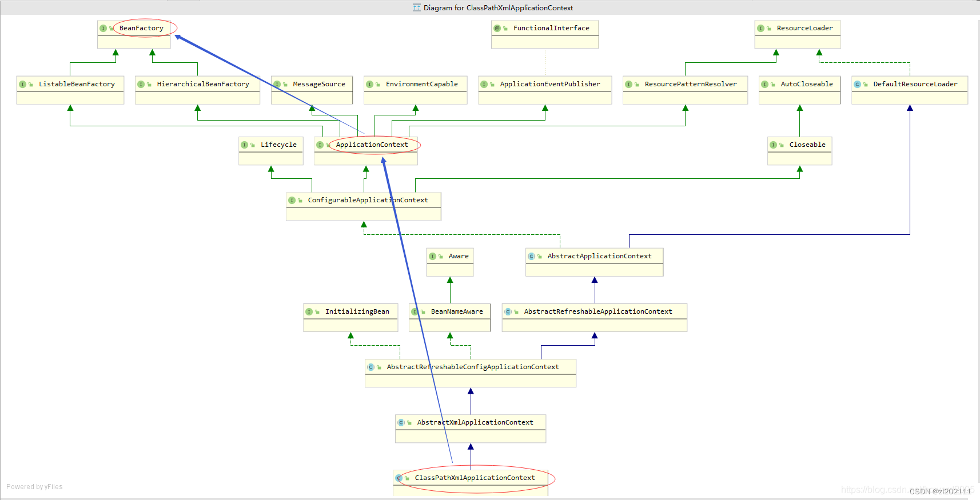Screen dimensions: 980x500
Task: Click the interface icon of BeanFactory node
Action: click(x=103, y=28)
